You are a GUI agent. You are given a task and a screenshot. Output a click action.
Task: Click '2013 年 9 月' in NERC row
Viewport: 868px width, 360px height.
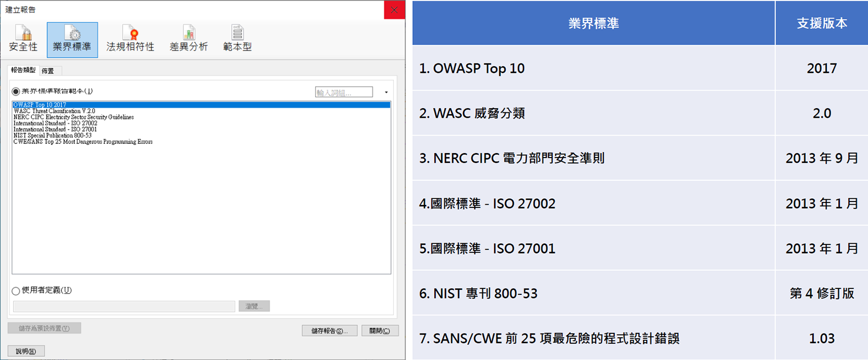(822, 158)
